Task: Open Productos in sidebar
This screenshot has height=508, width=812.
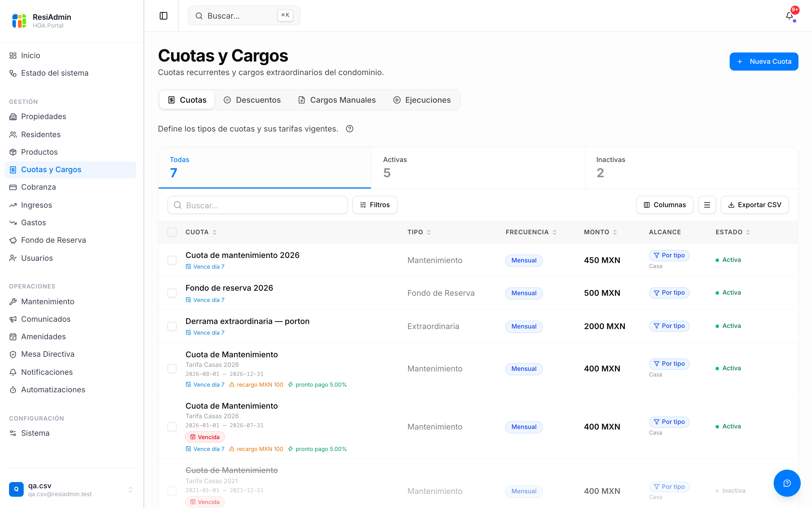Action: pos(70,152)
